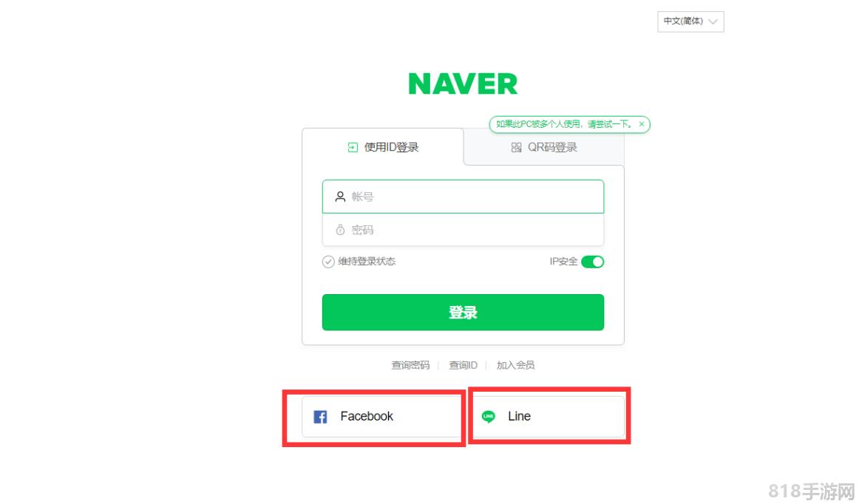859x504 pixels.
Task: Click the user icon in account field
Action: 340,197
